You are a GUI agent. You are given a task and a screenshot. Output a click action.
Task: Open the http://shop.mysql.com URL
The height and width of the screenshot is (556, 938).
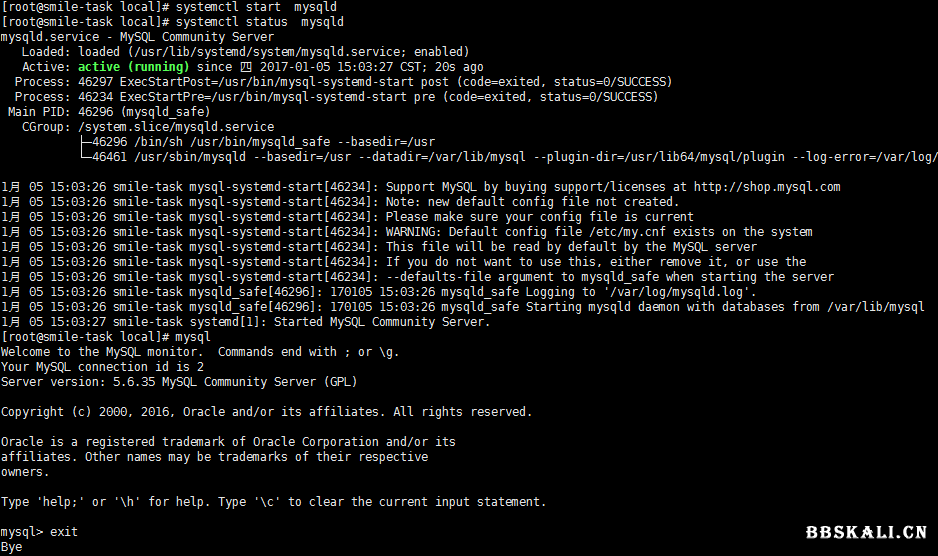tap(767, 186)
